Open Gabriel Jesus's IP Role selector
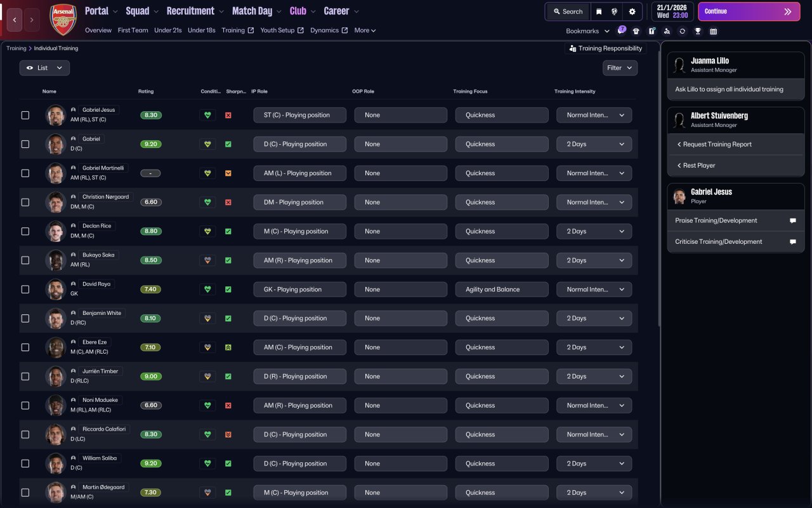The height and width of the screenshot is (508, 812). (x=300, y=116)
